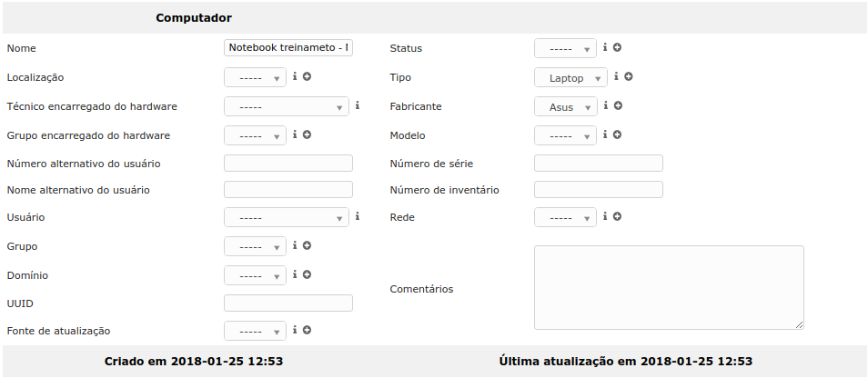Screen dimensions: 868x378
Task: Click the add icon next to Domínio
Action: coord(307,274)
